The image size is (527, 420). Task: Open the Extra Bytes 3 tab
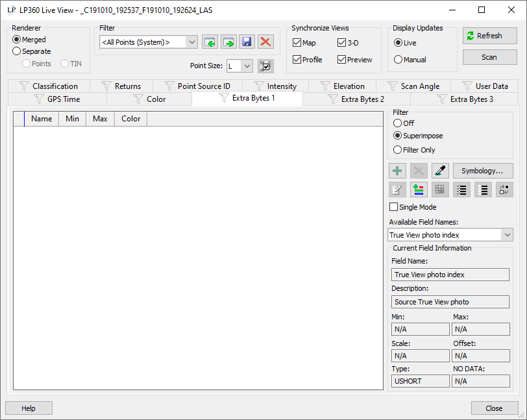click(x=465, y=99)
